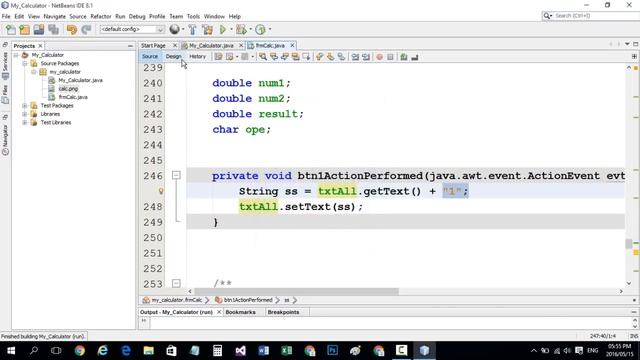Viewport: 640px width, 360px height.
Task: Click the lightbulb hint at line 247
Action: (x=161, y=191)
